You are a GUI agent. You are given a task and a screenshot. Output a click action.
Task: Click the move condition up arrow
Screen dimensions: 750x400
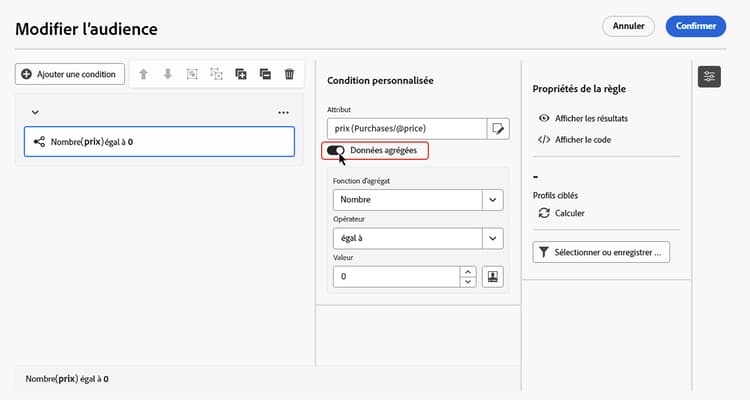click(144, 74)
